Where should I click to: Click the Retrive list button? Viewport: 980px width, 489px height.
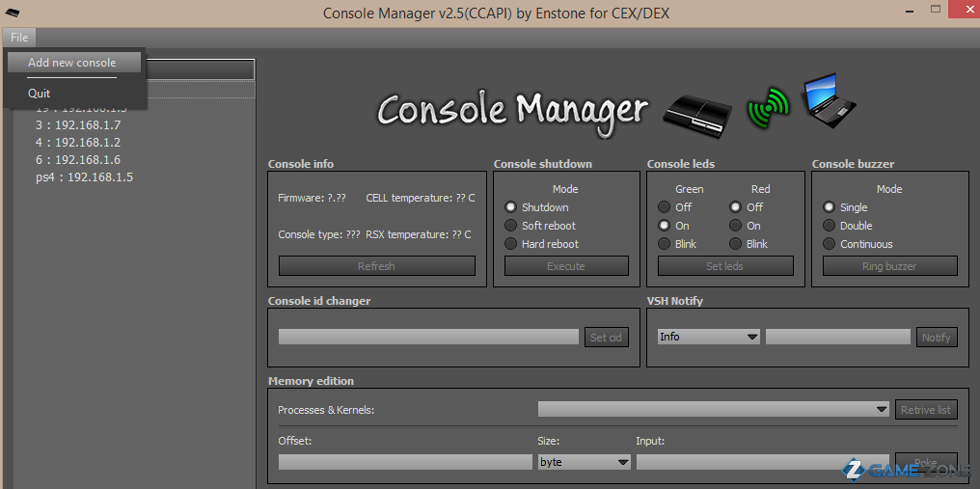[926, 410]
